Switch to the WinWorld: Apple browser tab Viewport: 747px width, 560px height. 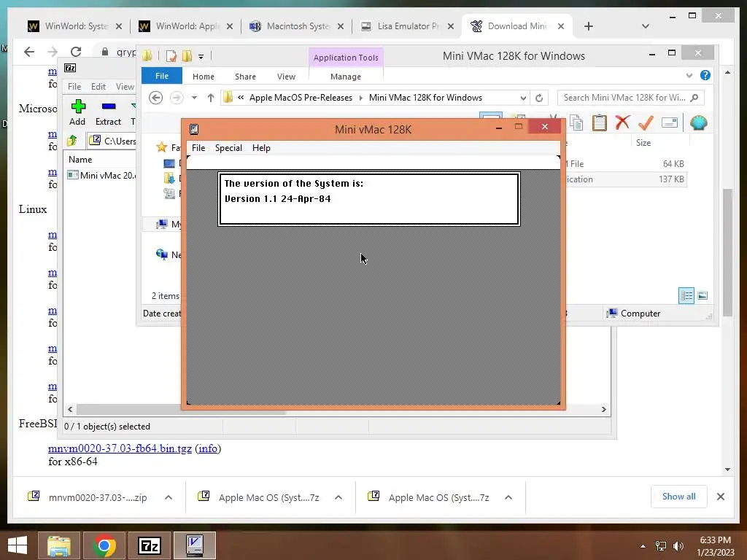(185, 26)
